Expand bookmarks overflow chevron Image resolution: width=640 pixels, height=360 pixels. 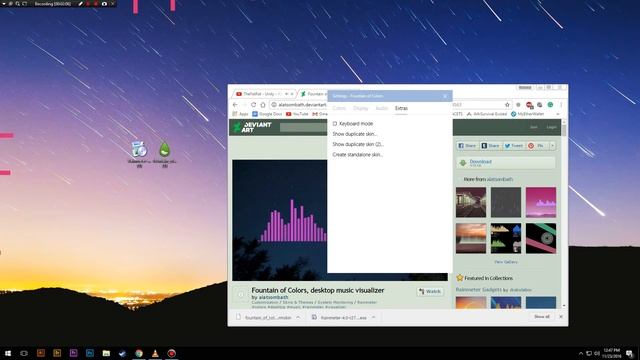558,114
